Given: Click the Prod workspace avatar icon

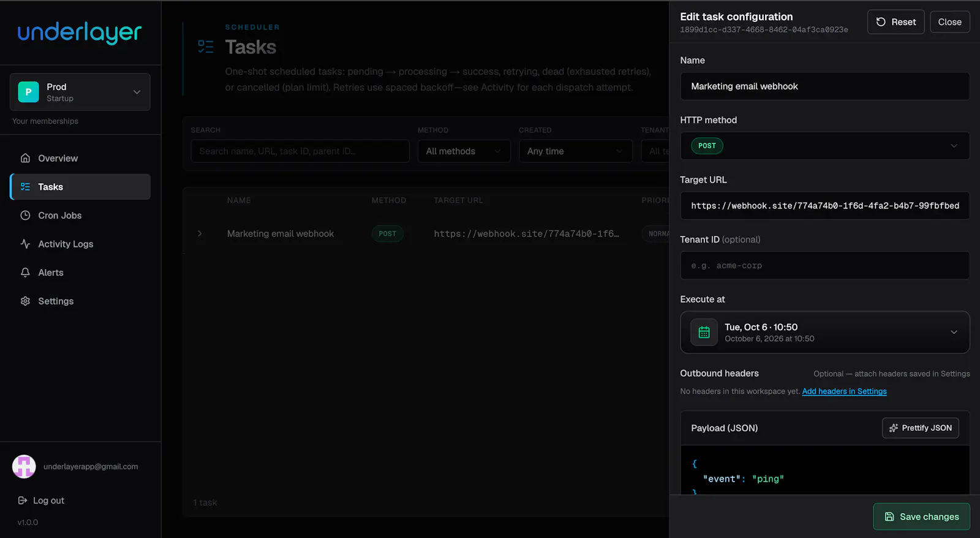Looking at the screenshot, I should [x=28, y=92].
